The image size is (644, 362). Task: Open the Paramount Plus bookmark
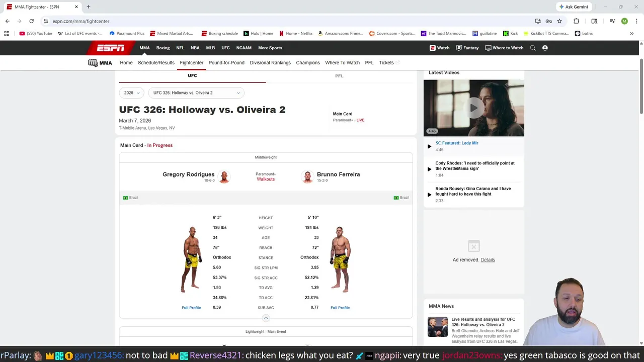click(x=127, y=34)
